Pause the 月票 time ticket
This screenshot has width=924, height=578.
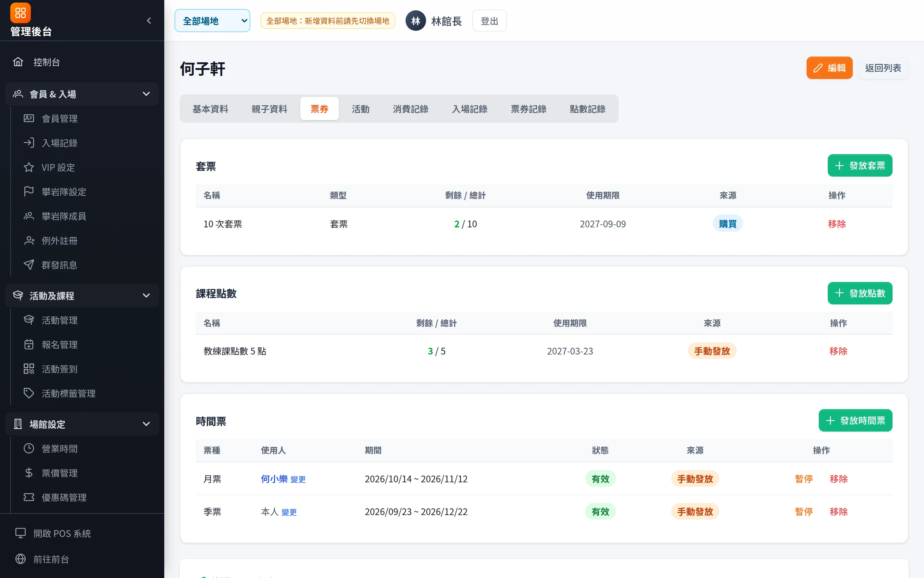click(804, 478)
